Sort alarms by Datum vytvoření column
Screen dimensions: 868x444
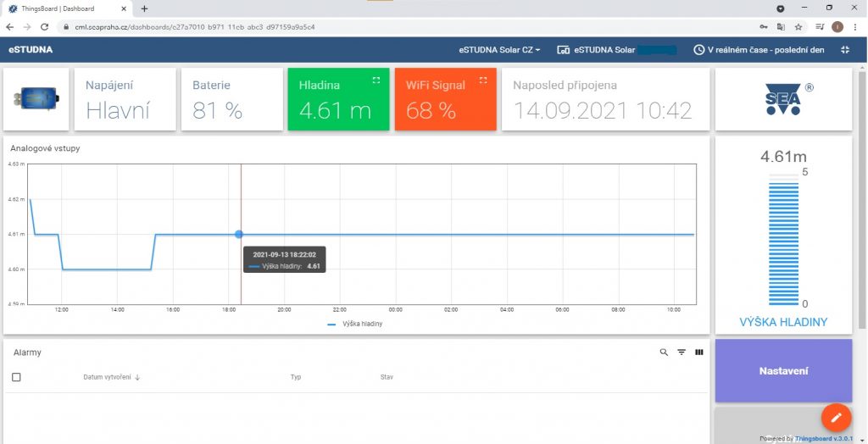point(112,377)
